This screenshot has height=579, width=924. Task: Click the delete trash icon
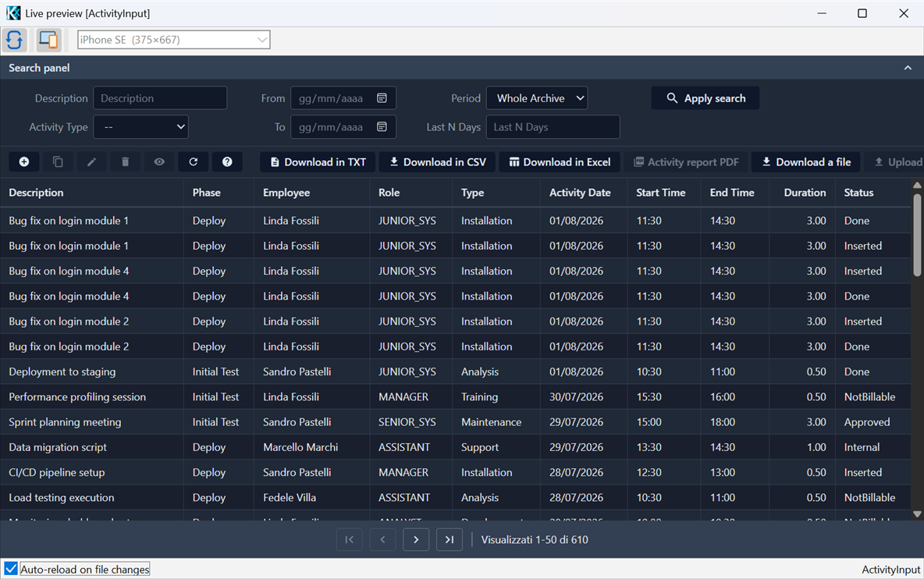[125, 162]
